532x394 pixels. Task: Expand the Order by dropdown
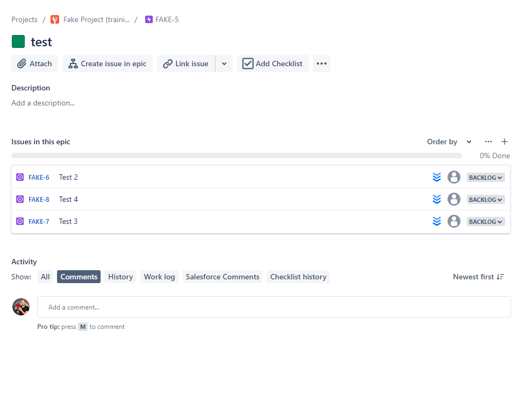pos(469,142)
